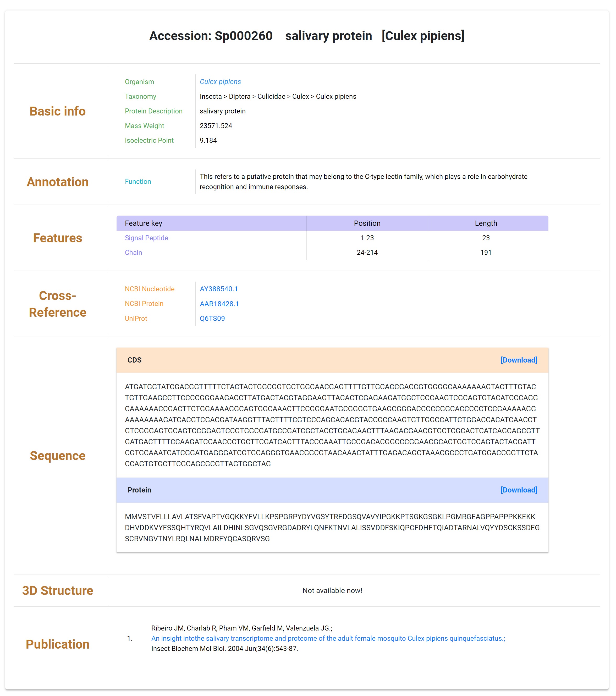Screen dimensions: 616x696
Task: Click the Length column header
Action: point(488,223)
